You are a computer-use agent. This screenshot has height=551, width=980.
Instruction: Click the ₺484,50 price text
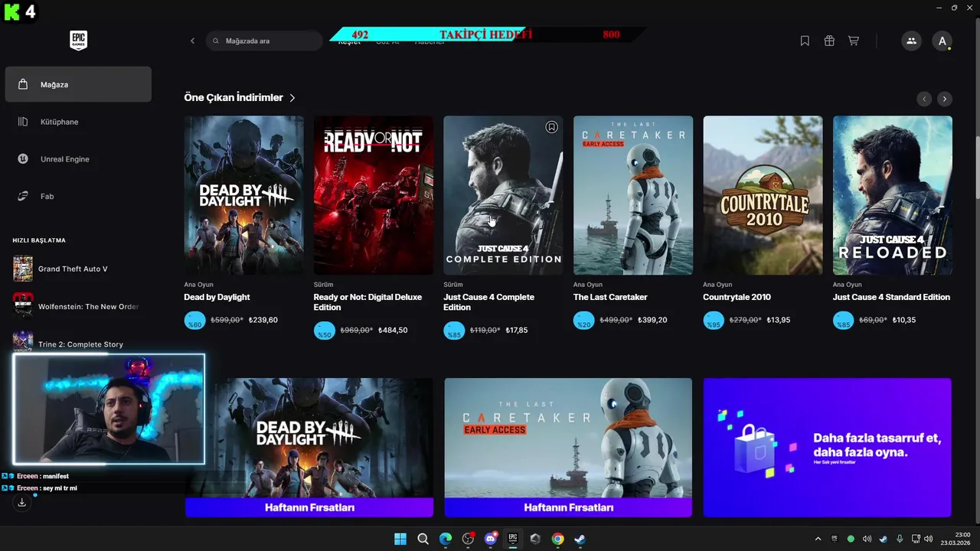point(392,331)
